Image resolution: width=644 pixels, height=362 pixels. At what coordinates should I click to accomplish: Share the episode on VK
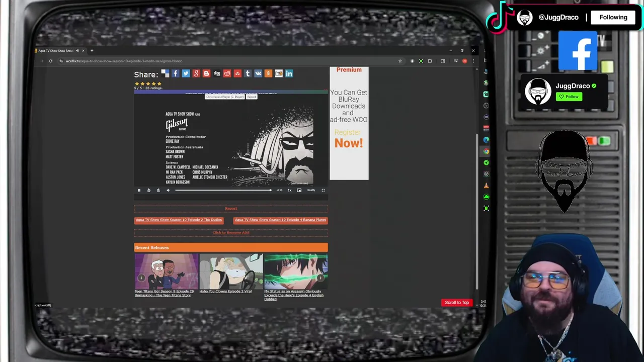[x=258, y=73]
